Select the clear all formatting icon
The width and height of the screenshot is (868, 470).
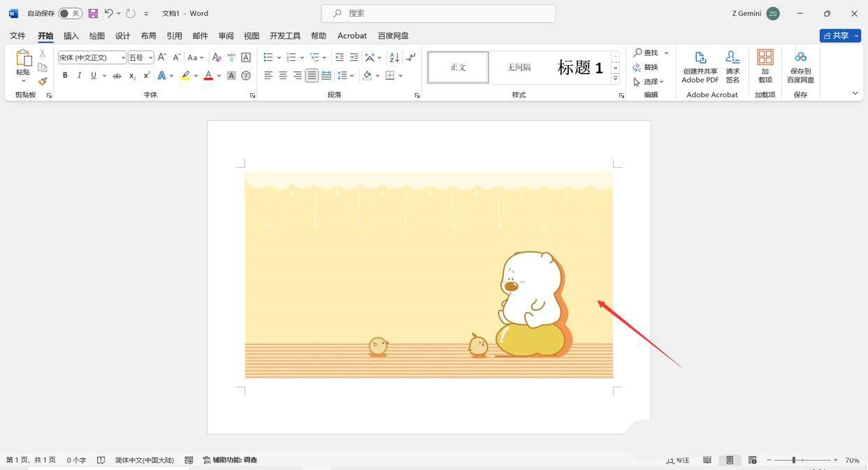217,57
